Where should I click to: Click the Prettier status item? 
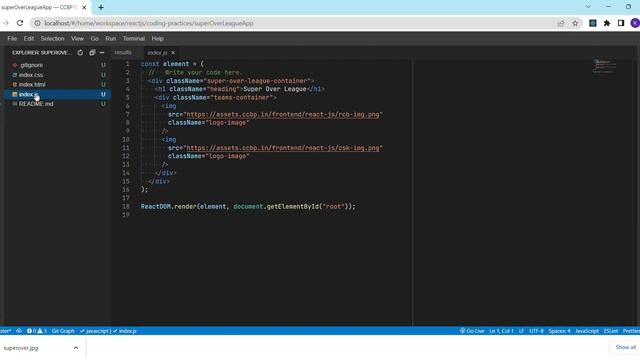click(631, 331)
